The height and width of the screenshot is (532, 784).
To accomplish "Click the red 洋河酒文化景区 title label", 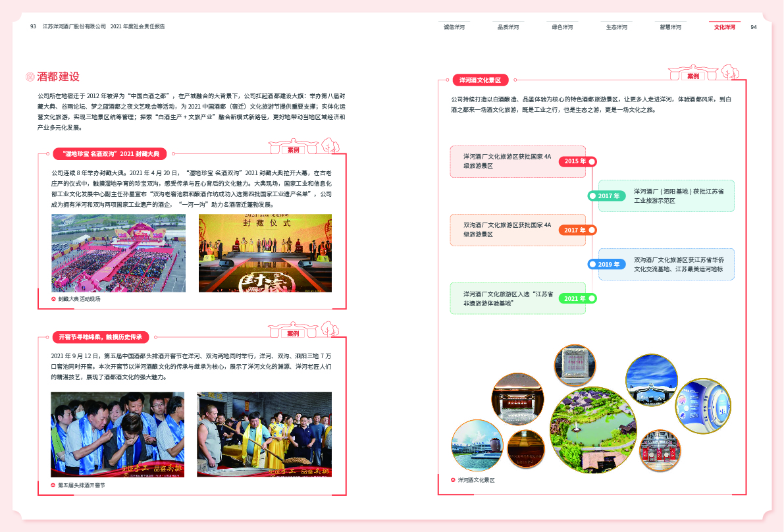I will (480, 80).
